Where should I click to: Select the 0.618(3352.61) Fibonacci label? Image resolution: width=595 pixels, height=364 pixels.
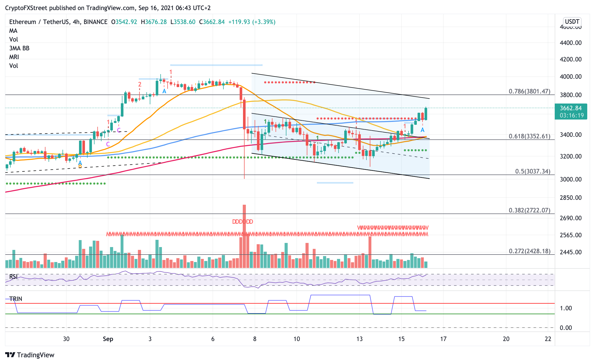pos(530,136)
